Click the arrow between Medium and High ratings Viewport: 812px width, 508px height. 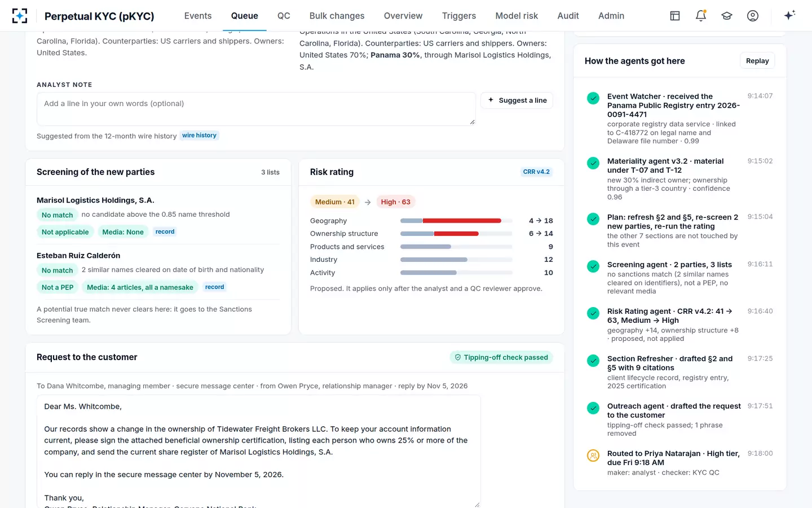click(x=368, y=202)
